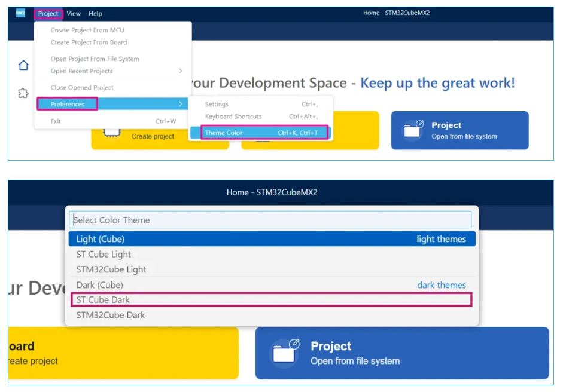Choose Close Opened Project

(x=82, y=87)
